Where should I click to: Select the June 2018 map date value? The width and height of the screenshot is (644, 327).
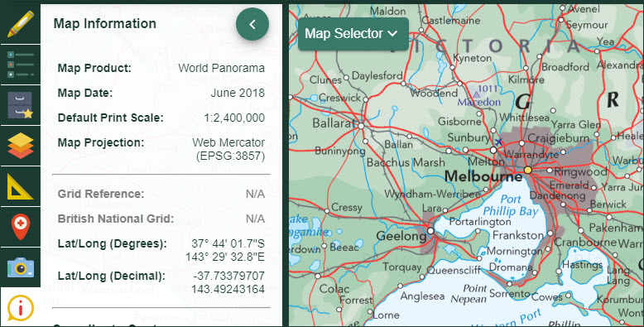pyautogui.click(x=238, y=93)
